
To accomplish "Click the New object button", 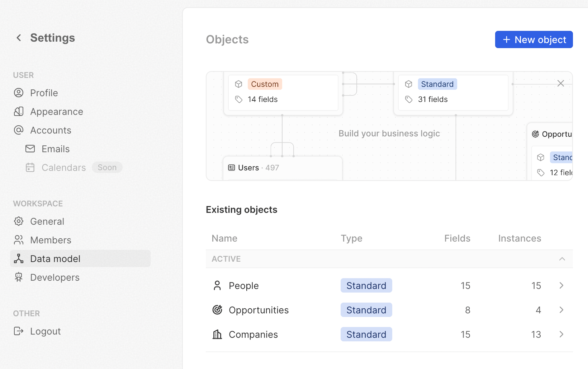I will [534, 39].
